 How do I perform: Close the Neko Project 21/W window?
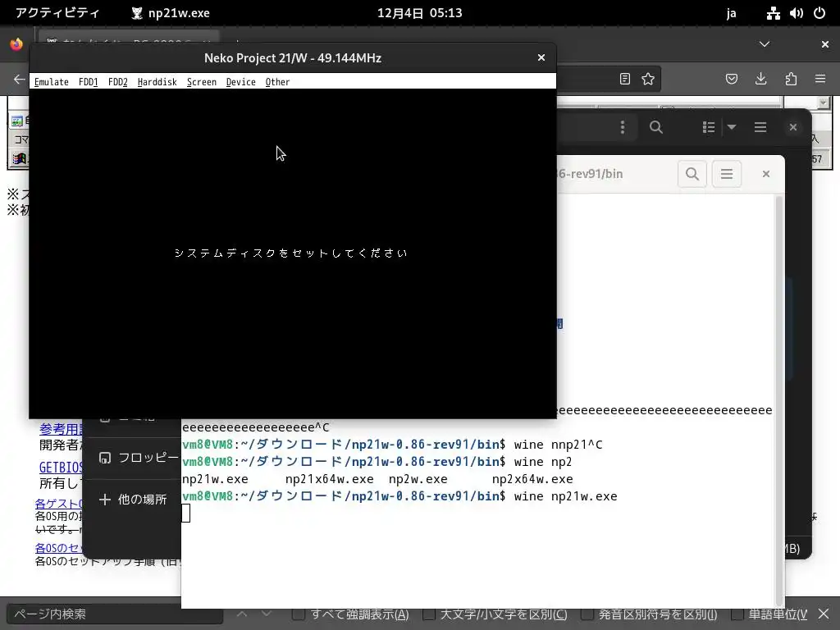click(541, 57)
